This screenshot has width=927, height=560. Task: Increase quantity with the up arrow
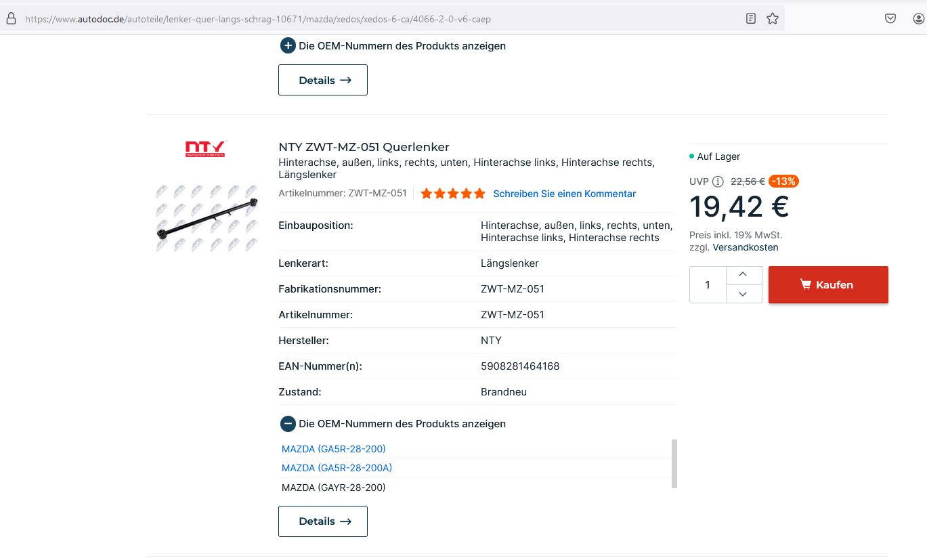coord(743,274)
